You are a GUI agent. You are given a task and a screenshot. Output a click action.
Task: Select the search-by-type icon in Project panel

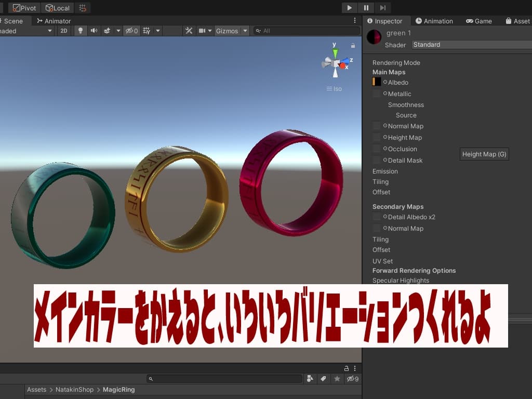310,379
